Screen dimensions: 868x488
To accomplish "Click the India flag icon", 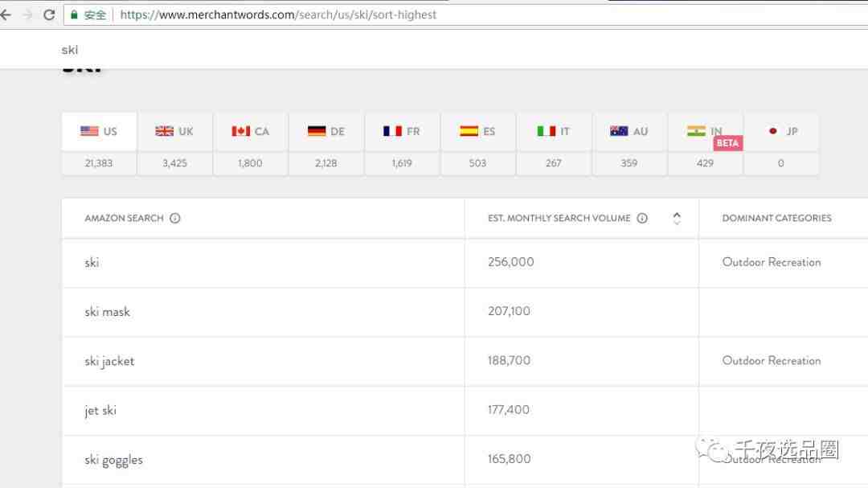I will coord(696,131).
